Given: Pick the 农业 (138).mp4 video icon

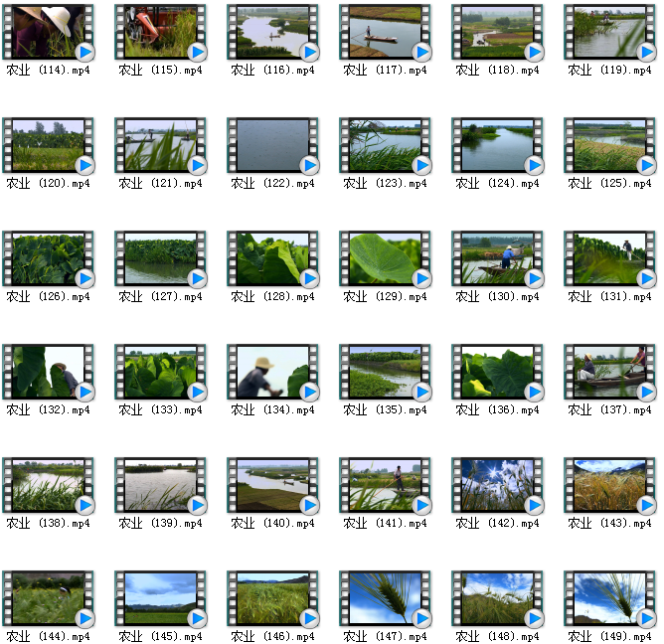Looking at the screenshot, I should point(48,485).
